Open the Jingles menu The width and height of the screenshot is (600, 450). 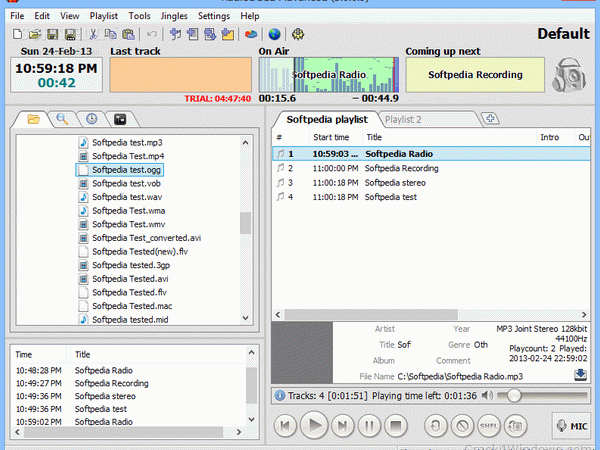click(174, 16)
